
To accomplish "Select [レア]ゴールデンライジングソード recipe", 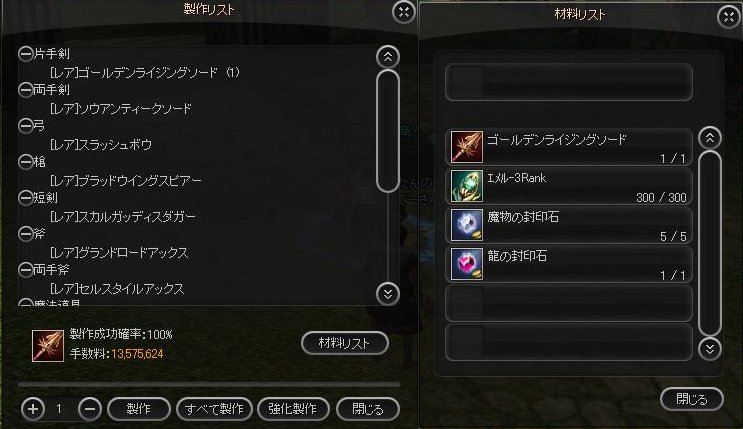I will click(145, 73).
